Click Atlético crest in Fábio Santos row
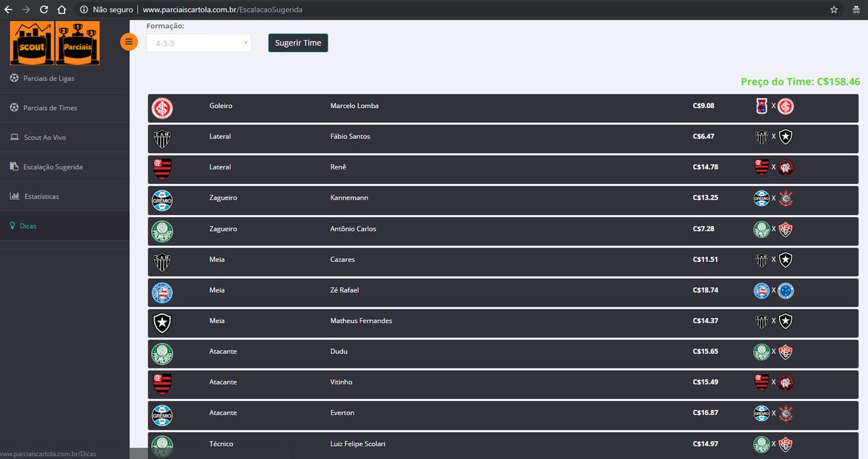This screenshot has width=868, height=459. click(162, 138)
